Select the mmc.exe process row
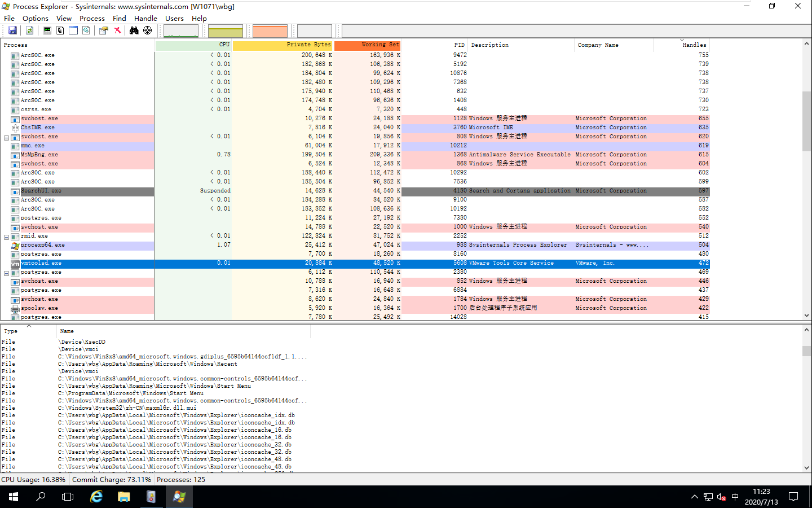The image size is (812, 508). click(x=355, y=146)
